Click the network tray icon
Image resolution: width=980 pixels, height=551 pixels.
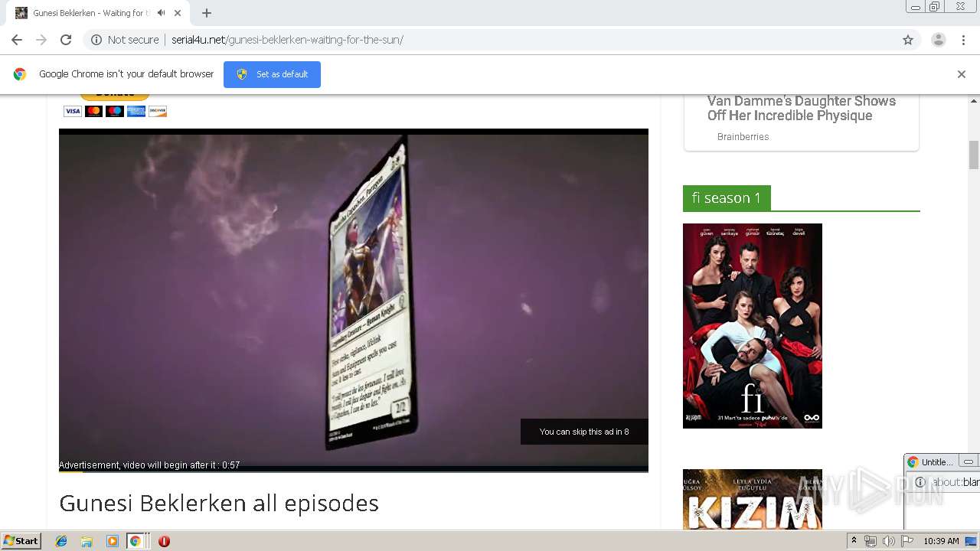coord(871,541)
